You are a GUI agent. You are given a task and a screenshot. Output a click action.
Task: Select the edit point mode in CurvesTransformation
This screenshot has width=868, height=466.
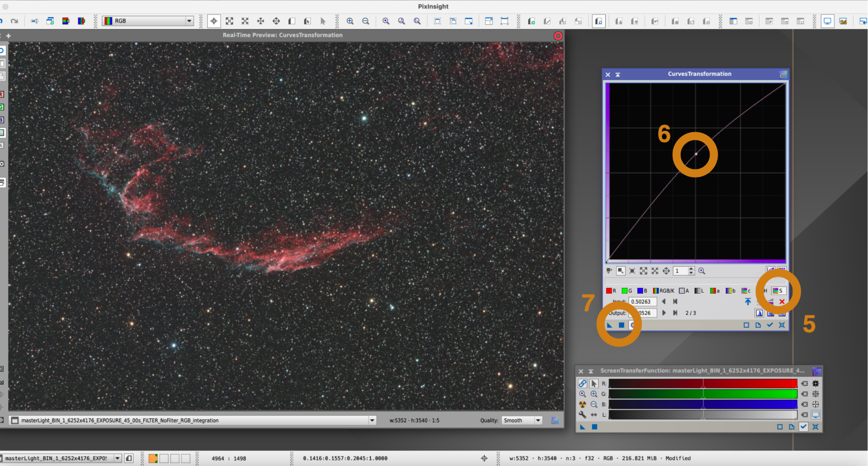pos(609,271)
